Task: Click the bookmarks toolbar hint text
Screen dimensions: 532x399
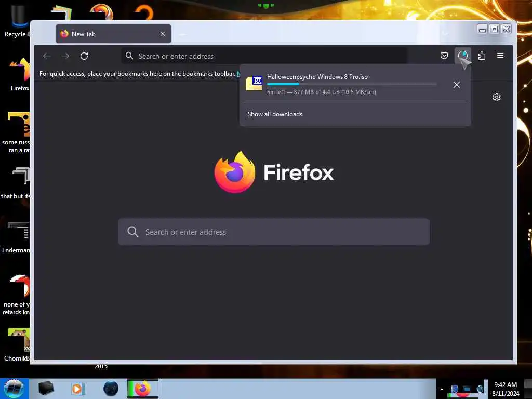Action: [x=137, y=74]
